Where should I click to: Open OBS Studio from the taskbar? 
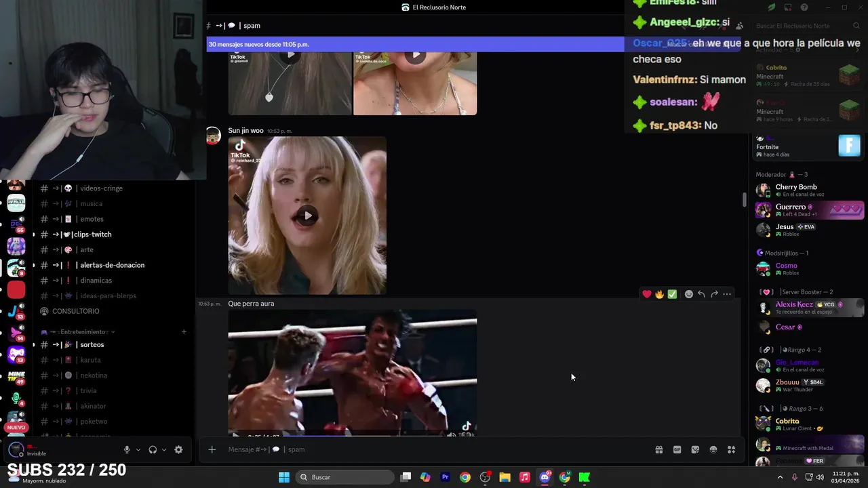(485, 477)
